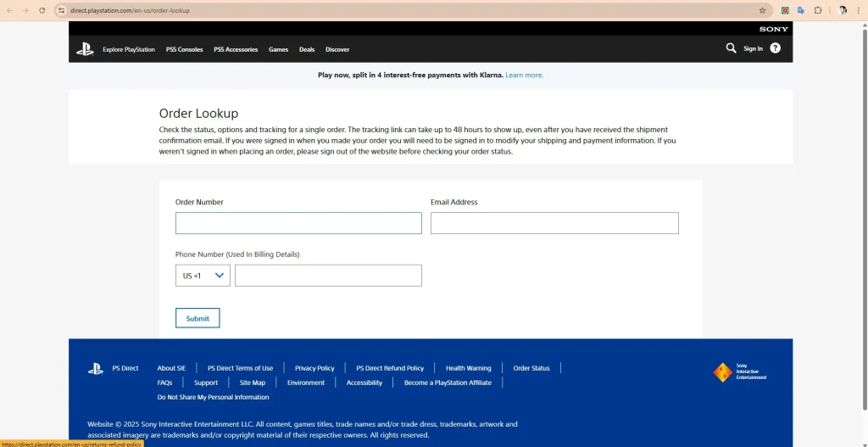This screenshot has width=868, height=447.
Task: Submit the order lookup form
Action: [198, 318]
